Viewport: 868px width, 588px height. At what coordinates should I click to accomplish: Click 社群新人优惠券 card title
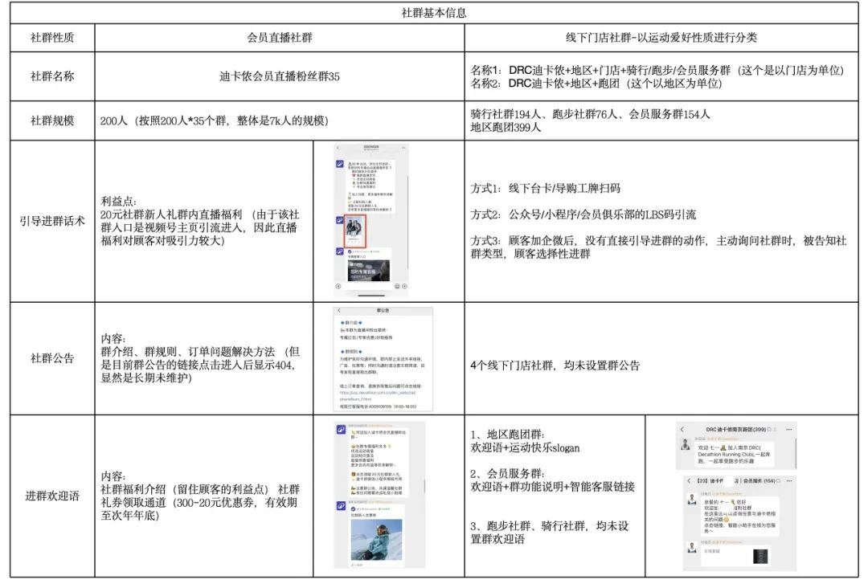tap(363, 516)
